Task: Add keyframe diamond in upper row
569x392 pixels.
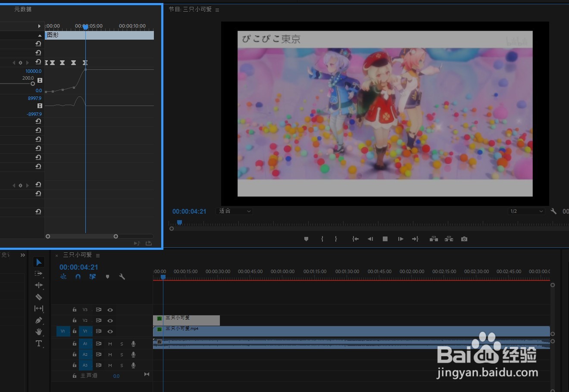Action: pos(20,63)
